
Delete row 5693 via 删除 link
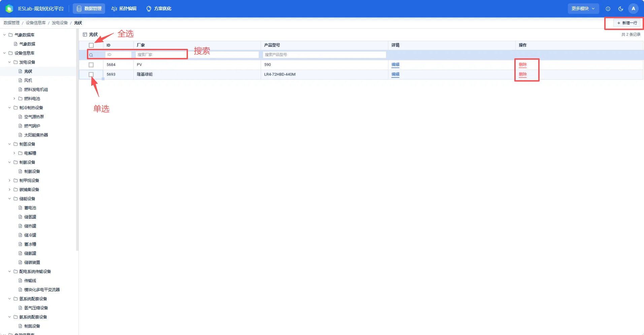click(523, 74)
